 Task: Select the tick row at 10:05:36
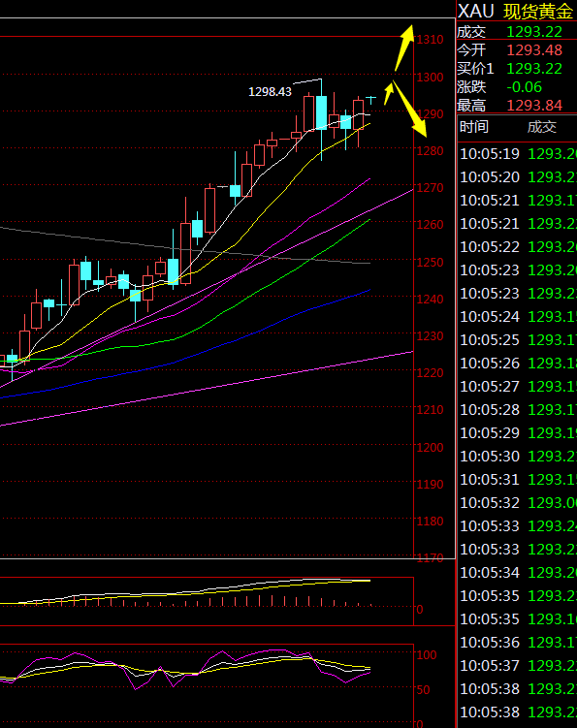[x=518, y=642]
